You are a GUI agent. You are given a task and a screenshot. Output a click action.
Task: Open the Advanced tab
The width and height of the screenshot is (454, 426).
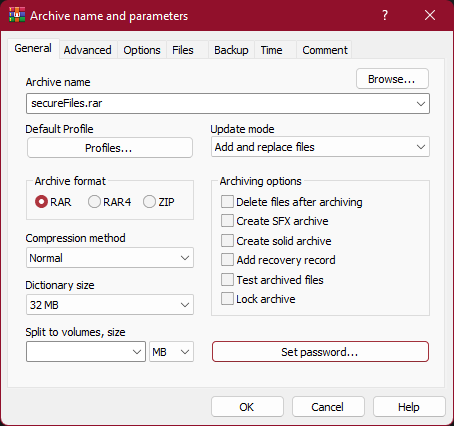(x=88, y=50)
